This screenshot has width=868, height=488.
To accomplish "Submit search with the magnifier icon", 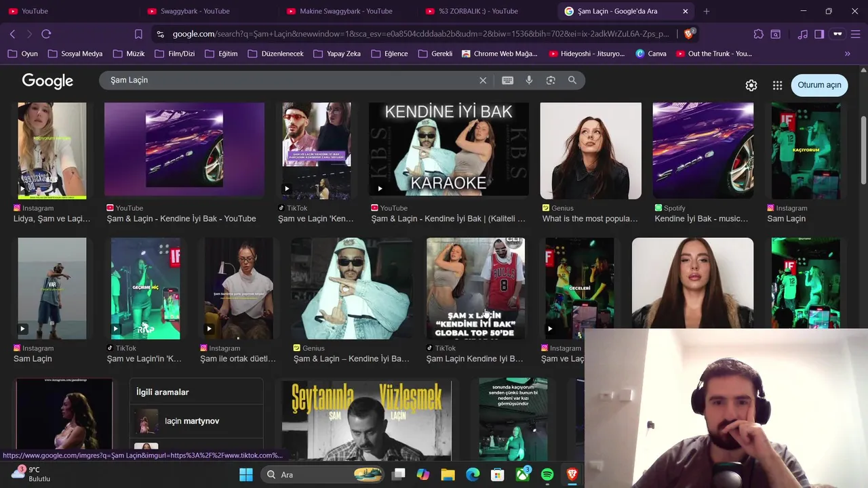I will coord(572,80).
